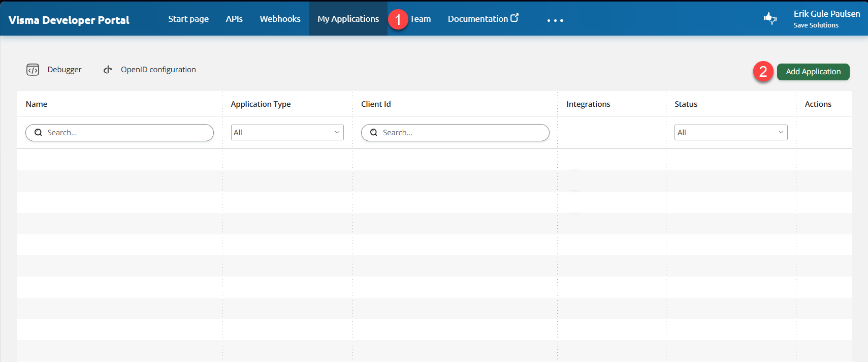Click the thumbs-up feedback icon
The image size is (868, 362).
pos(770,19)
